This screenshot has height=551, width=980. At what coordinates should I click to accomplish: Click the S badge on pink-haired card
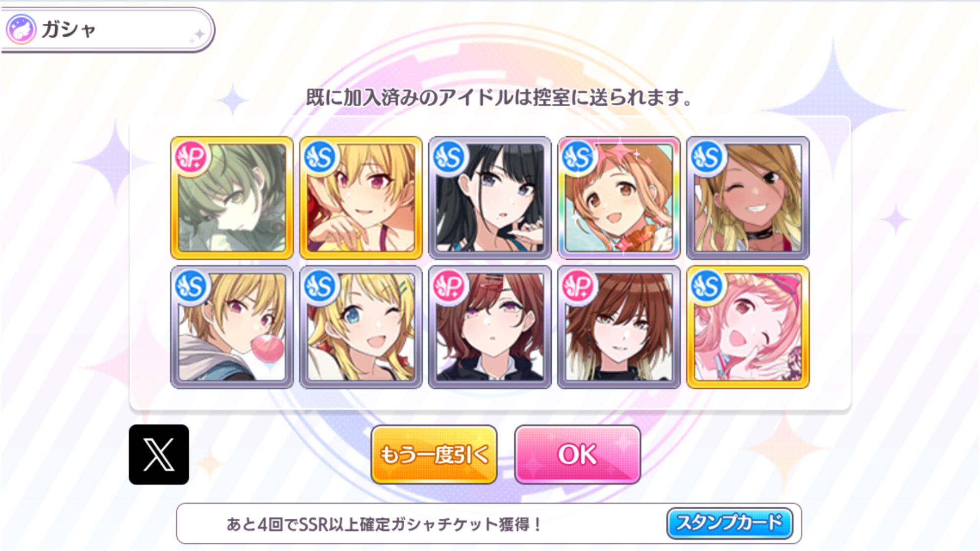point(707,287)
